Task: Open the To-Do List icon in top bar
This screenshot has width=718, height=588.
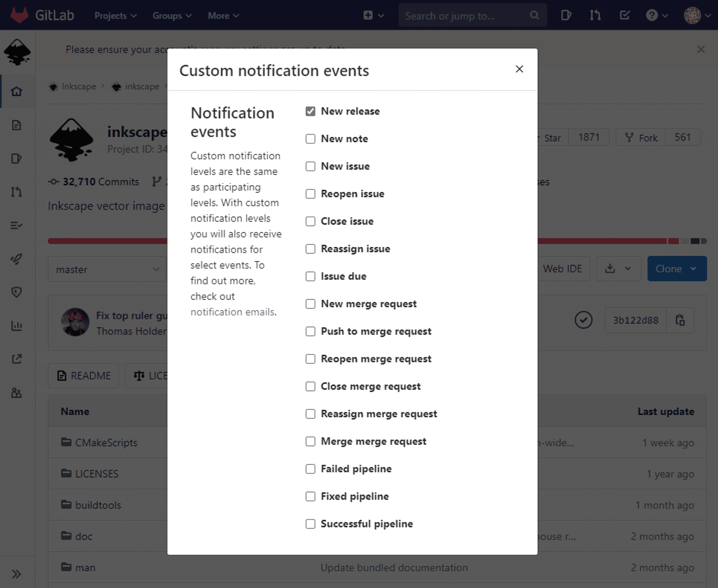Action: pyautogui.click(x=625, y=15)
